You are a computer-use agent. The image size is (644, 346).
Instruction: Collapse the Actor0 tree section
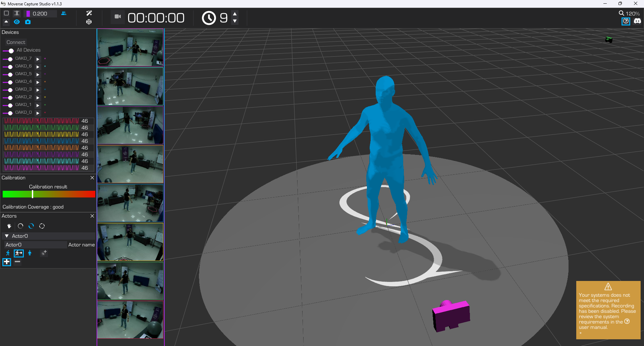(7, 236)
